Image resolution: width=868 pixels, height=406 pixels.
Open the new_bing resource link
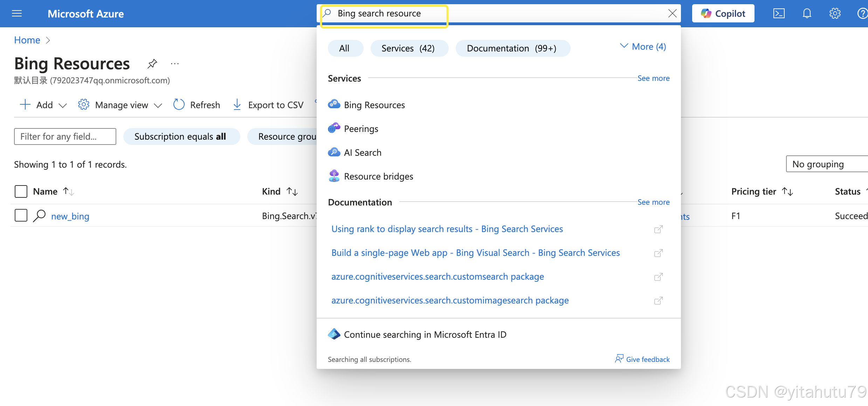coord(70,216)
